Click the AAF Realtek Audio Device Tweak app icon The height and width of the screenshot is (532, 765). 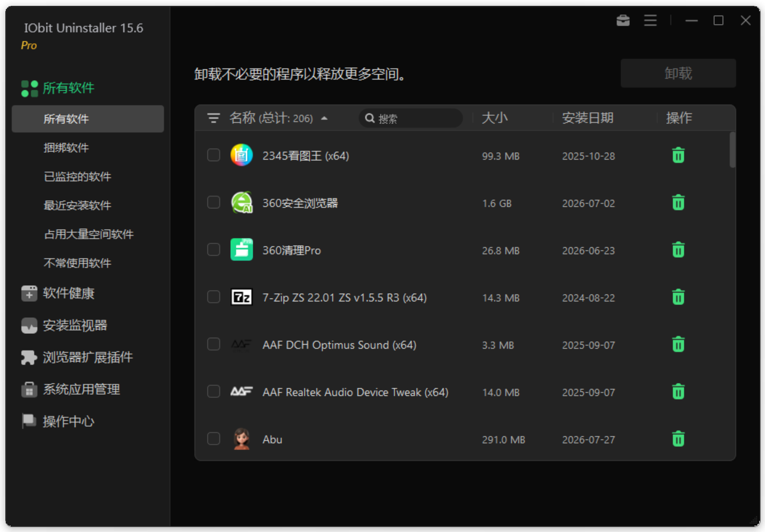pos(241,392)
